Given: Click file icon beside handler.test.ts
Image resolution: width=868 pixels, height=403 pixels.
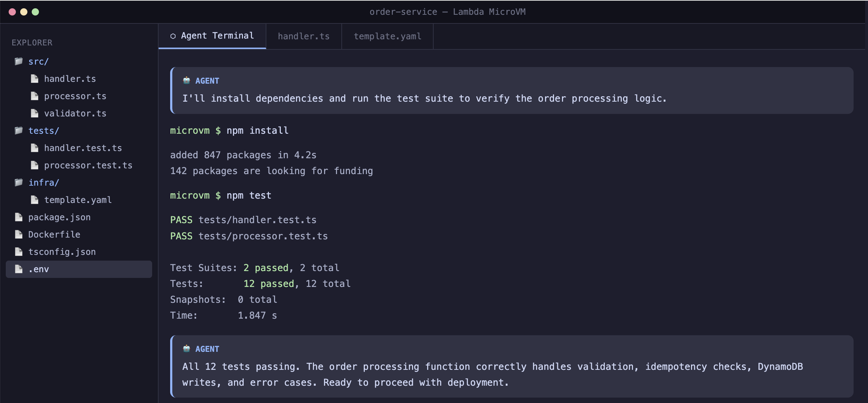Looking at the screenshot, I should pyautogui.click(x=35, y=148).
